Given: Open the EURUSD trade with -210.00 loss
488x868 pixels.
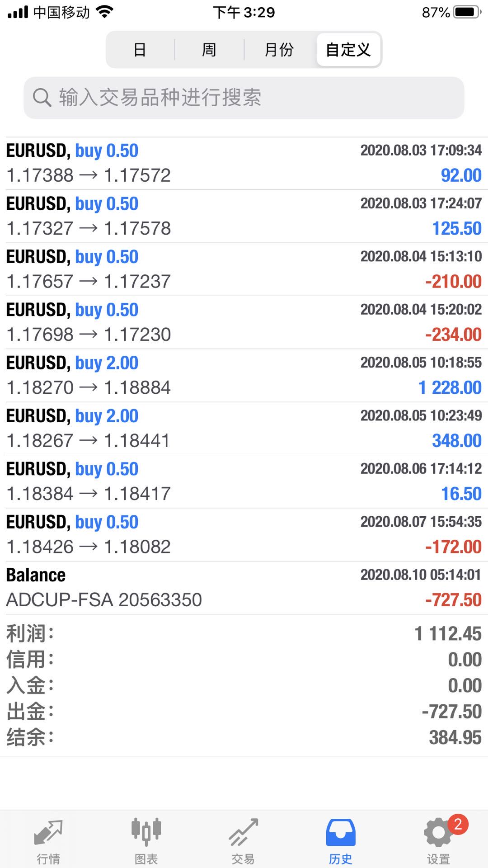Looking at the screenshot, I should (244, 269).
